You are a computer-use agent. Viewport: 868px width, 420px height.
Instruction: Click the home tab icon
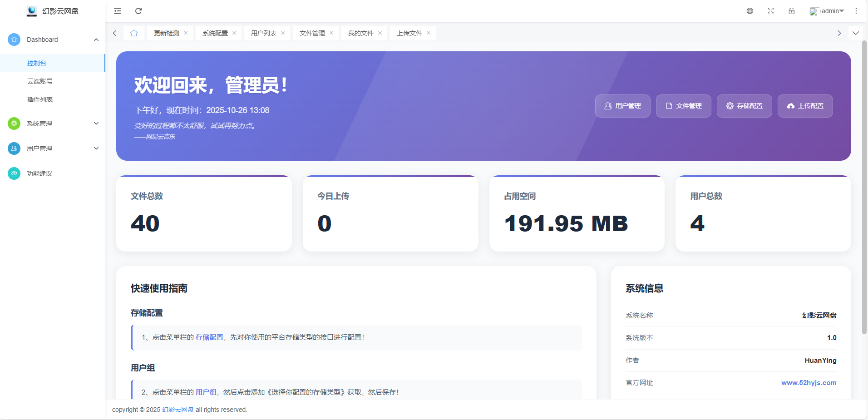pyautogui.click(x=134, y=33)
